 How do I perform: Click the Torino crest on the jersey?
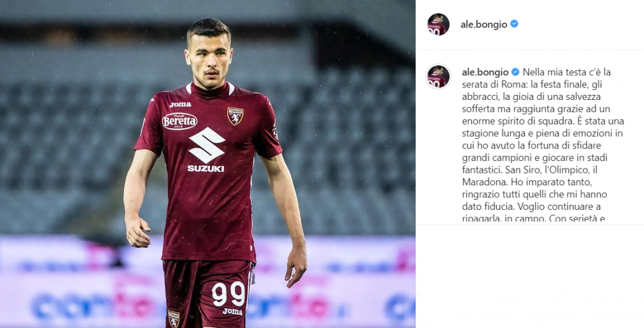[235, 116]
